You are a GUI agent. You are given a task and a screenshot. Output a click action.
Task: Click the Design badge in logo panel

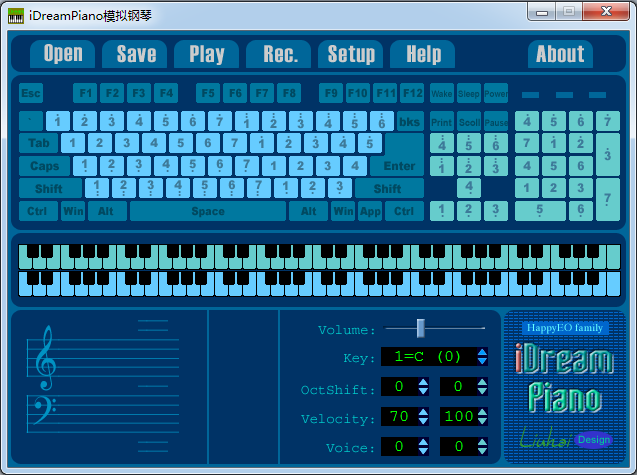click(x=593, y=439)
